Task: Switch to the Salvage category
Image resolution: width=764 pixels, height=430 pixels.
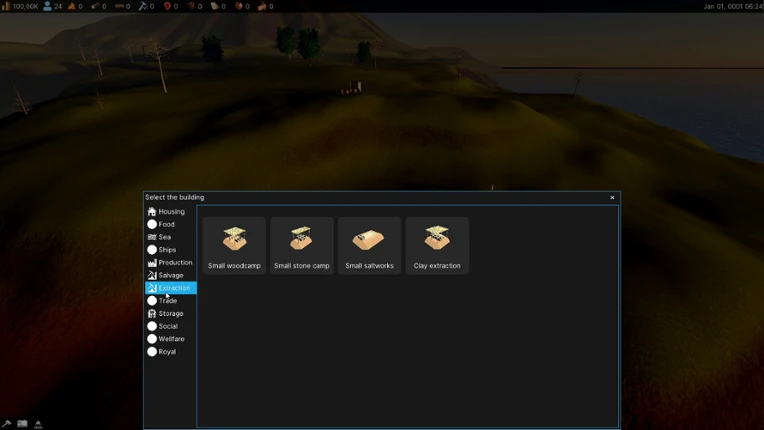Action: click(171, 275)
